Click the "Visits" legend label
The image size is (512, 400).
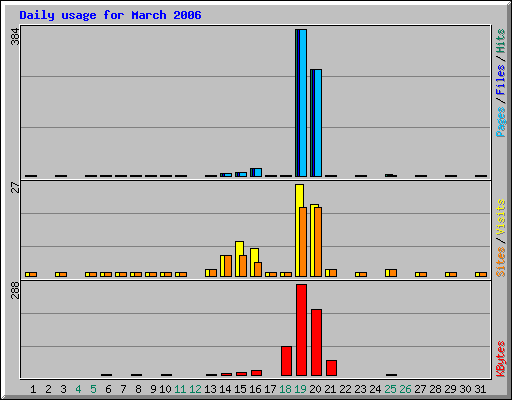pos(500,217)
